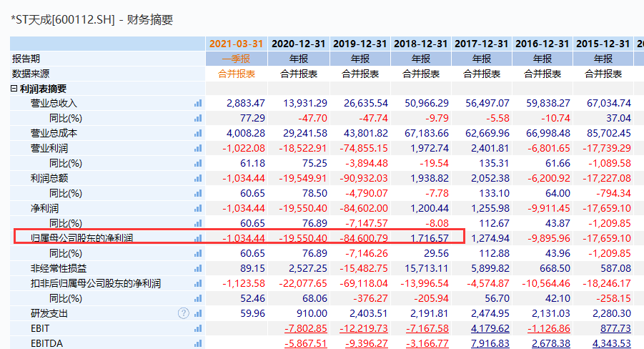Select the 2015-12-31 column header
Screen dimensions: 644x349
point(603,44)
